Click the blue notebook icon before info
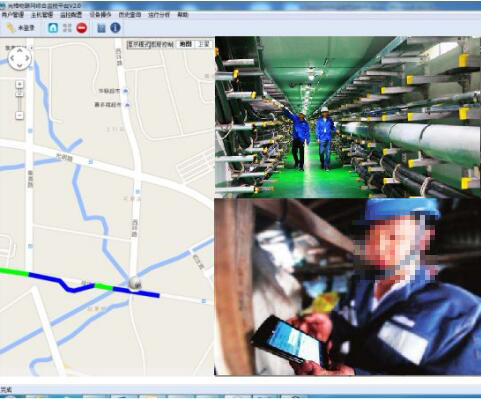Screen dimensions: 481x399 [101, 28]
